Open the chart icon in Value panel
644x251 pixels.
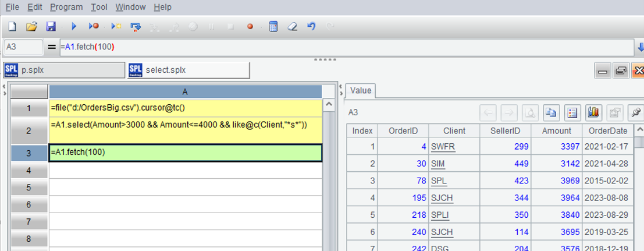click(593, 112)
